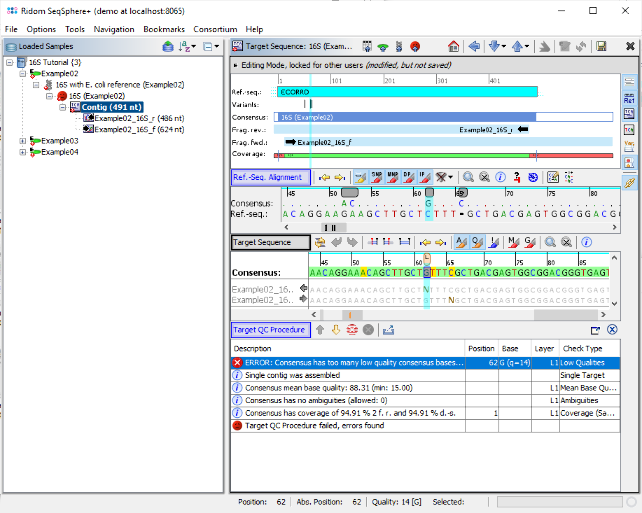Open the Bookmarks menu
This screenshot has width=642, height=513.
(164, 29)
